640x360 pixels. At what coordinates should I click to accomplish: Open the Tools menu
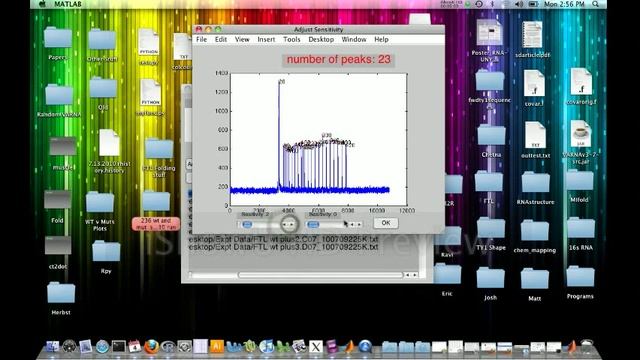coord(291,39)
